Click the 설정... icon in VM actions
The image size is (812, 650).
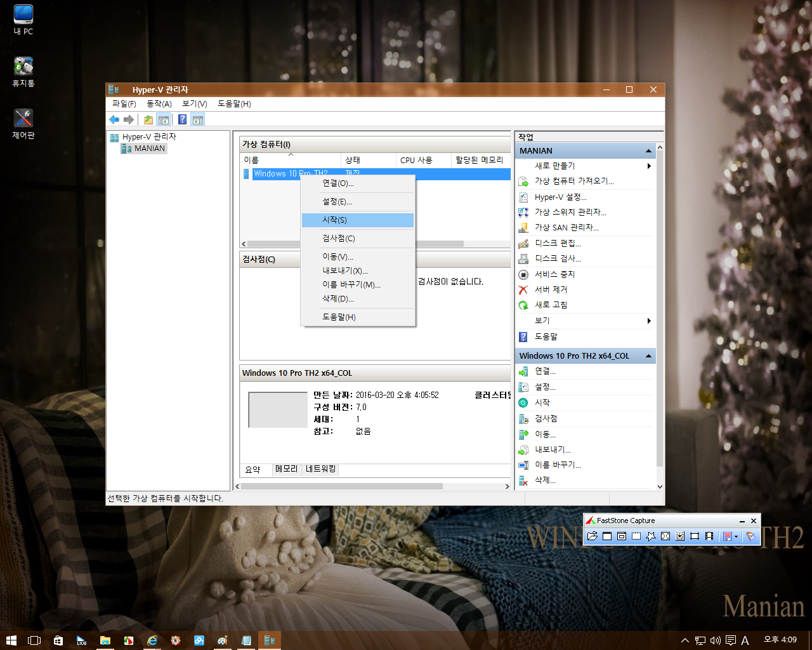tap(523, 387)
